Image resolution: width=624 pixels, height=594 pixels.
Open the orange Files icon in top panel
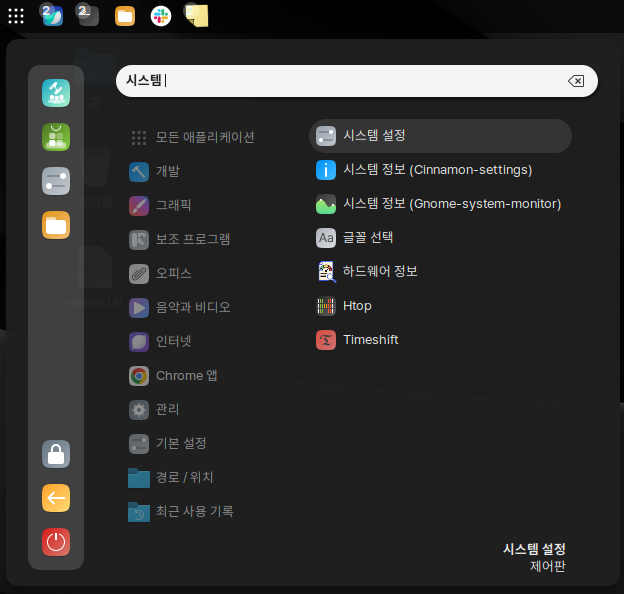[x=125, y=16]
